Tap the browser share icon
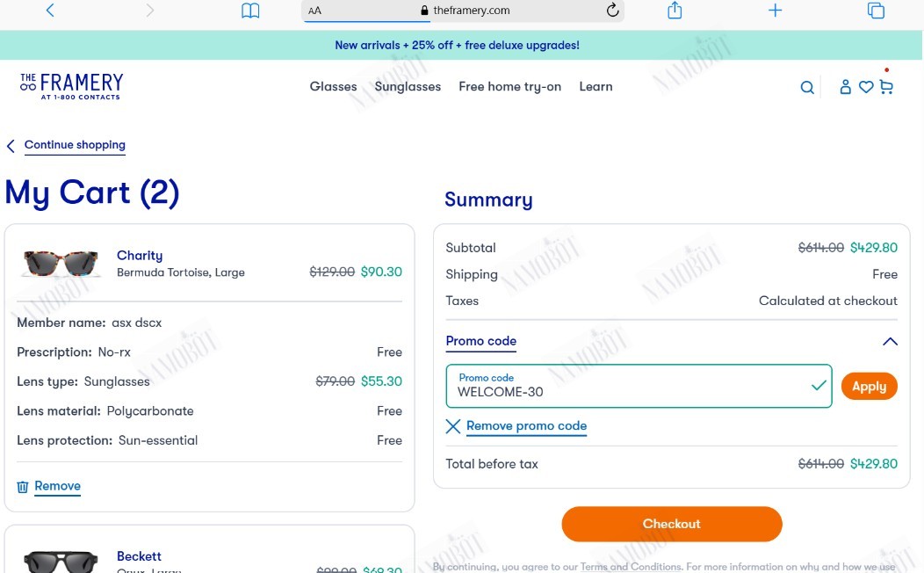This screenshot has width=924, height=573. click(x=675, y=10)
